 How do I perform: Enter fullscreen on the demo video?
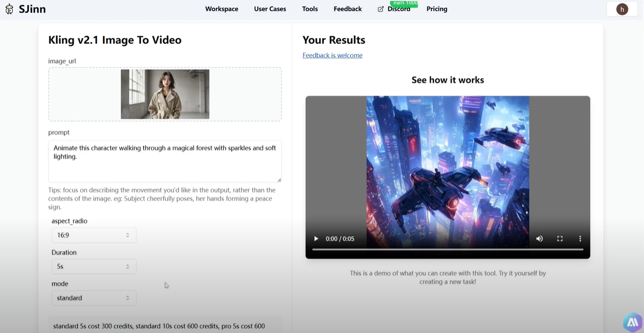[x=560, y=239]
